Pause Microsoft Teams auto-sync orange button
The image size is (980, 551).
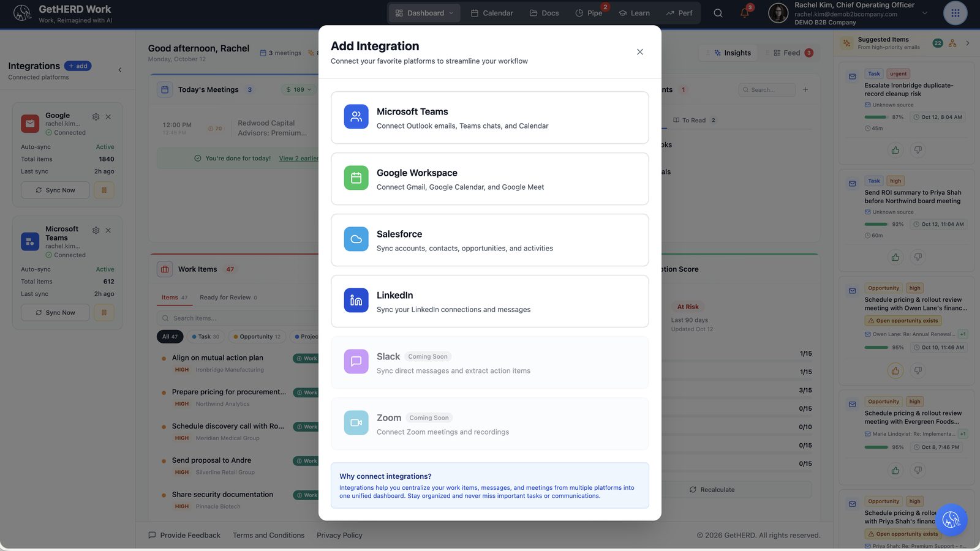[104, 313]
